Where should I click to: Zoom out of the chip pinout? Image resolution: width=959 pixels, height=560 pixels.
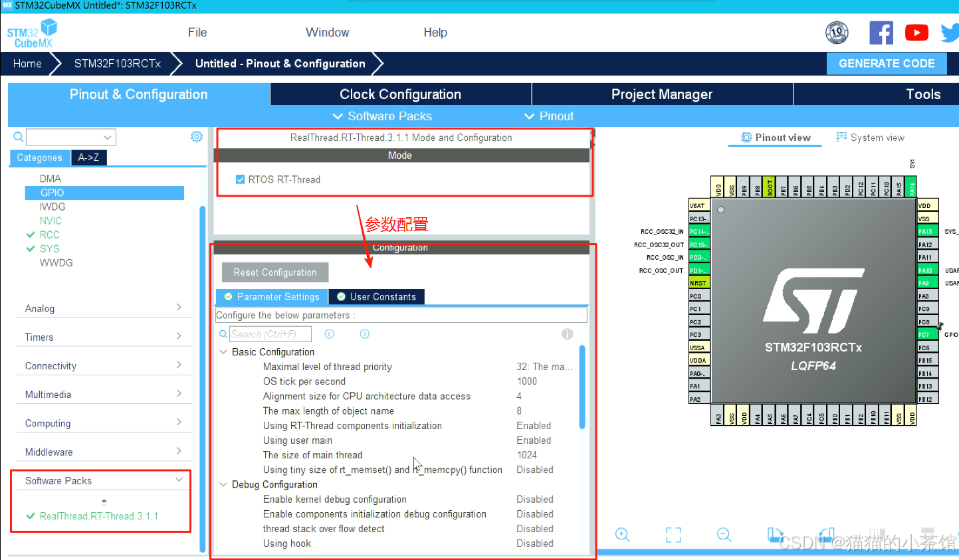click(724, 535)
